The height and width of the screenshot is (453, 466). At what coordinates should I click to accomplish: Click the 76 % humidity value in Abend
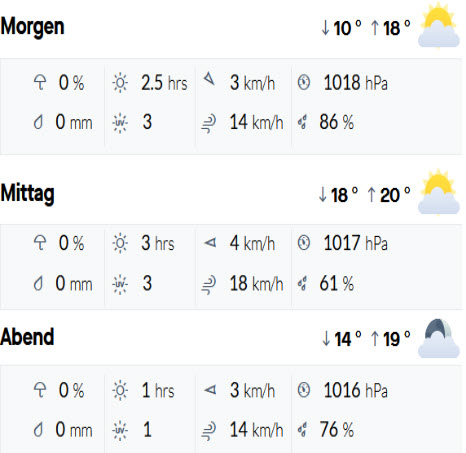pos(337,429)
